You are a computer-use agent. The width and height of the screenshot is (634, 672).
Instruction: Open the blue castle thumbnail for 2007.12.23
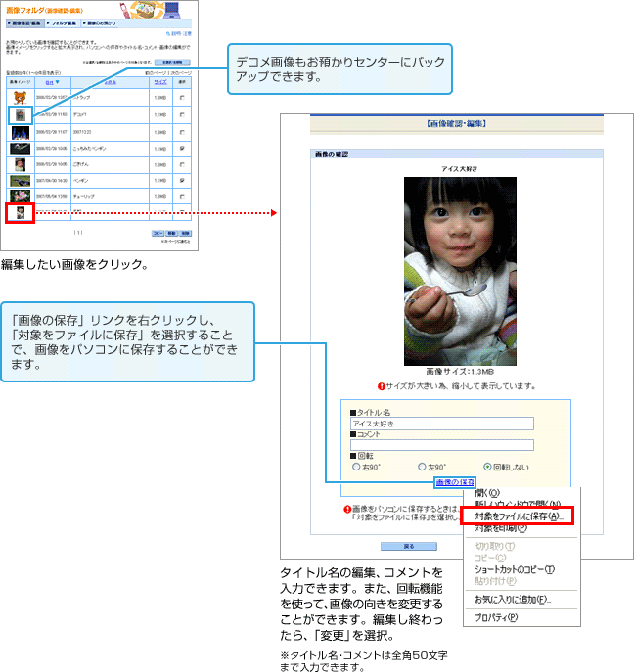[x=21, y=132]
